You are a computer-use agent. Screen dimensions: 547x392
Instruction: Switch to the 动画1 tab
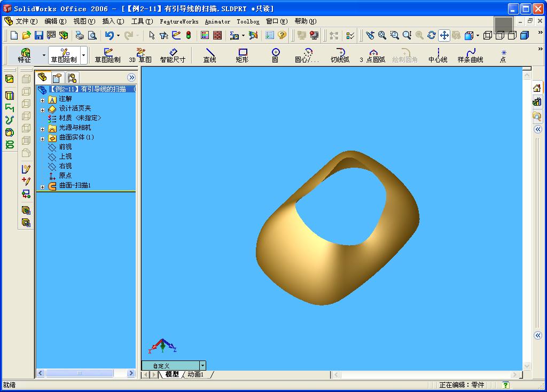[x=196, y=374]
